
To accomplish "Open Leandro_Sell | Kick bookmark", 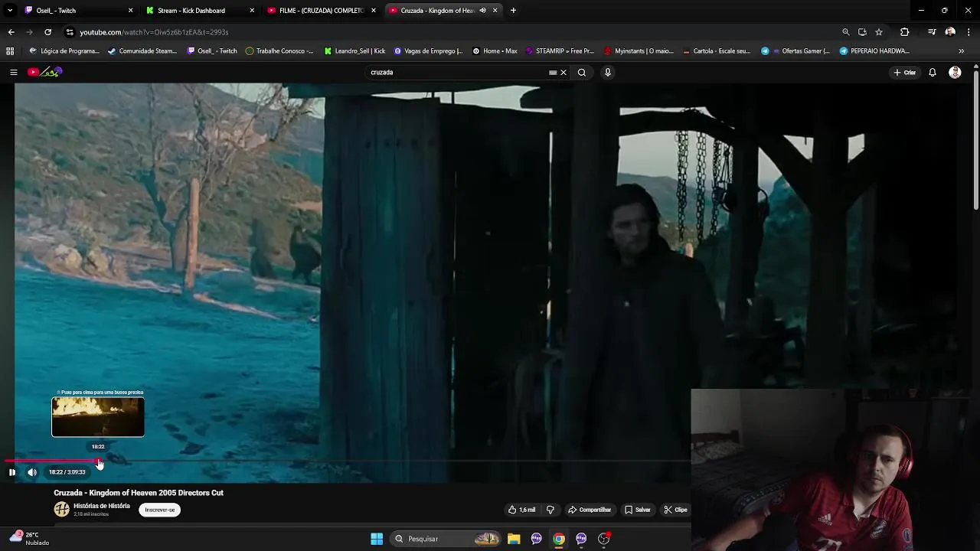I will click(x=354, y=51).
